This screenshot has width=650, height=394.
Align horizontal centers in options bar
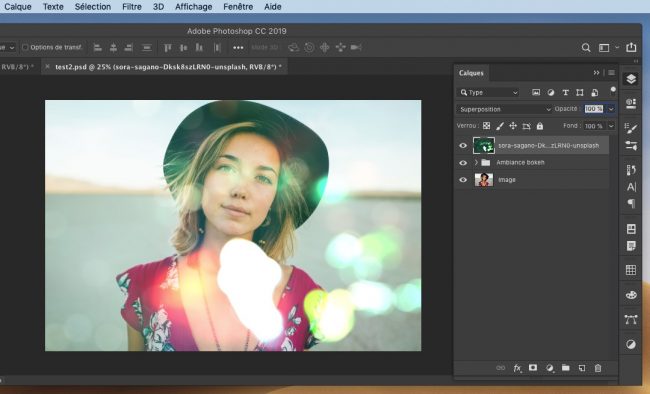coord(113,48)
